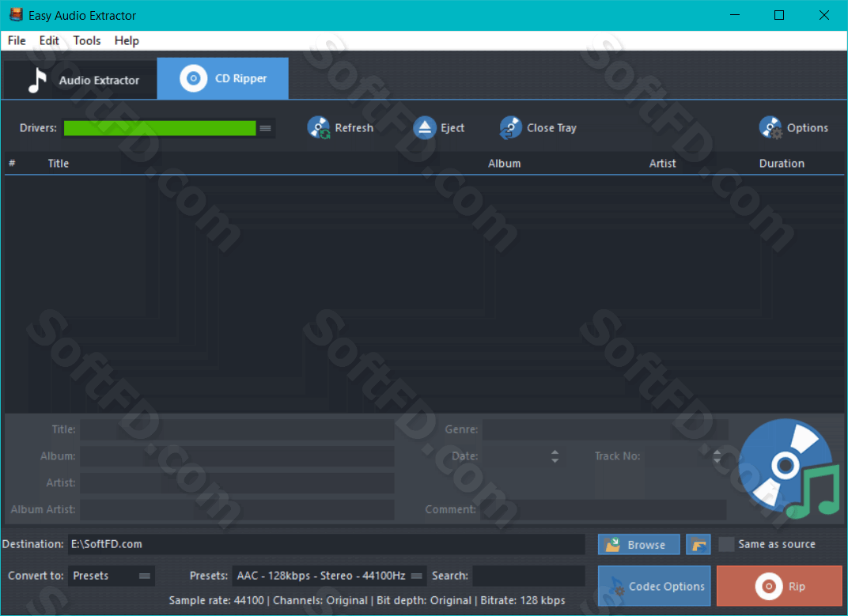Click the Sample rate: 44100 status text
Screen dimensions: 848x616
(216, 600)
